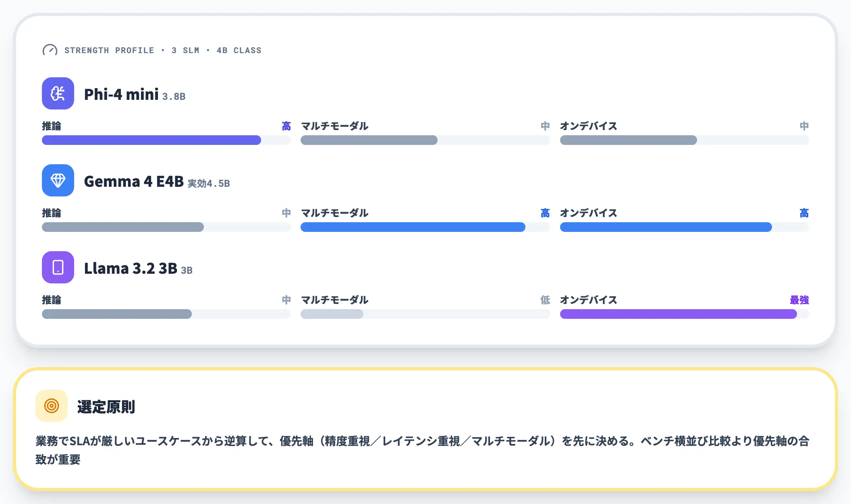
Task: Click the 推論 label under Gemma 4 E4B
Action: (52, 213)
